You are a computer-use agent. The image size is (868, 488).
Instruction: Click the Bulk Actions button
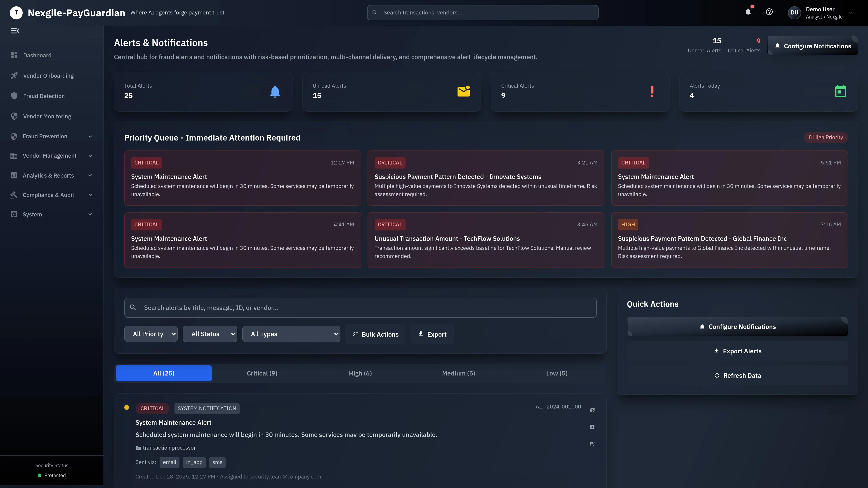375,334
